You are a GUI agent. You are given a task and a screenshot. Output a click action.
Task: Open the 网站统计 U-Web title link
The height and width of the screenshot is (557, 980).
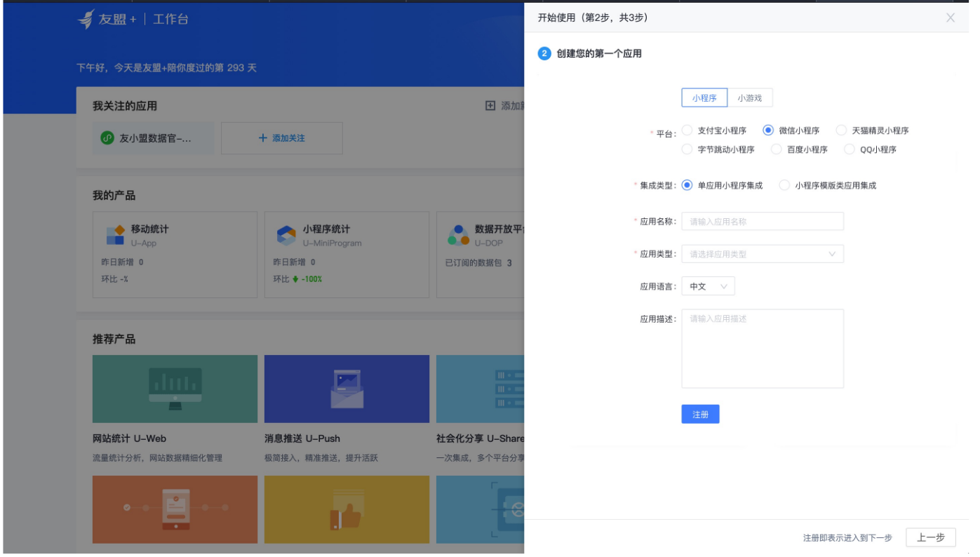[x=129, y=438]
